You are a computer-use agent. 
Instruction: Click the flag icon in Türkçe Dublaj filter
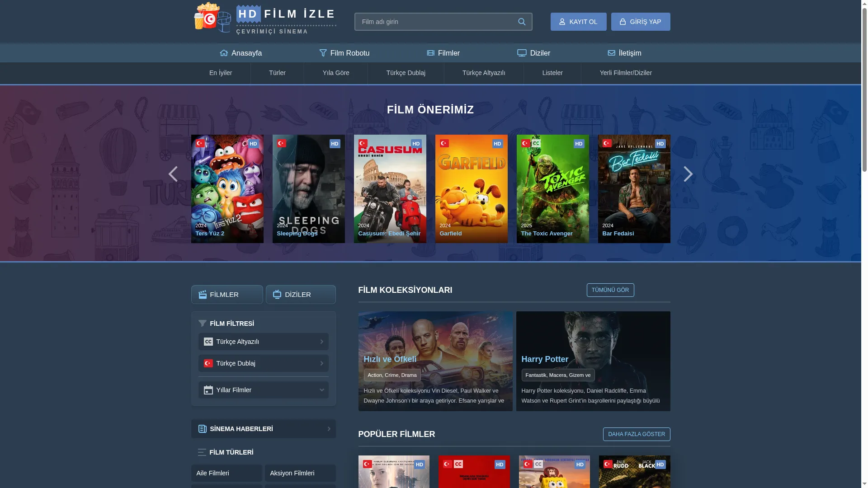(x=208, y=363)
